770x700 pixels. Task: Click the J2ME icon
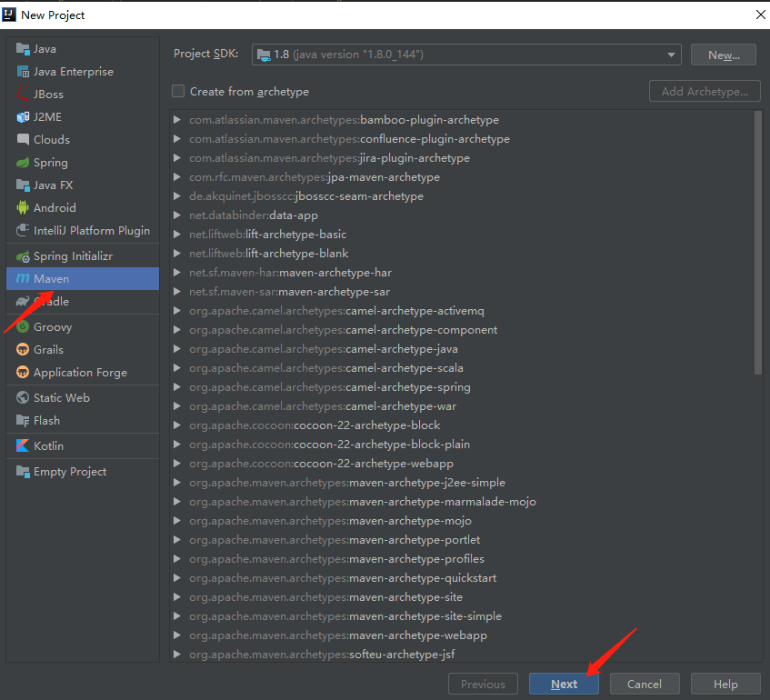[23, 117]
